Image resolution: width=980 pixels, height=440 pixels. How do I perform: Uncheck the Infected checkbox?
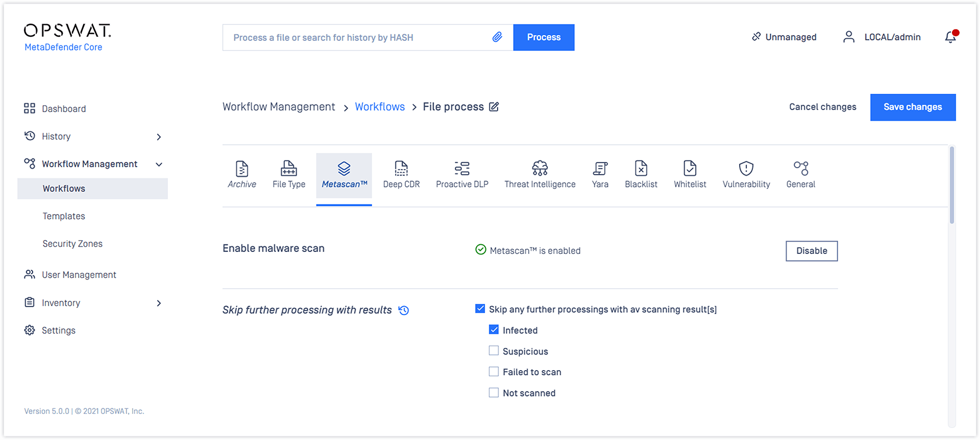(494, 330)
